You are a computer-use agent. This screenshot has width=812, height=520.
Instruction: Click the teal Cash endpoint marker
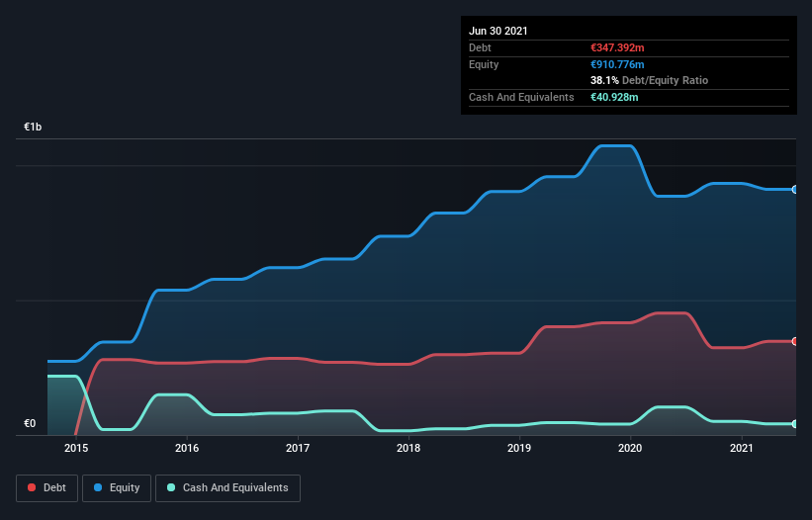click(x=795, y=424)
